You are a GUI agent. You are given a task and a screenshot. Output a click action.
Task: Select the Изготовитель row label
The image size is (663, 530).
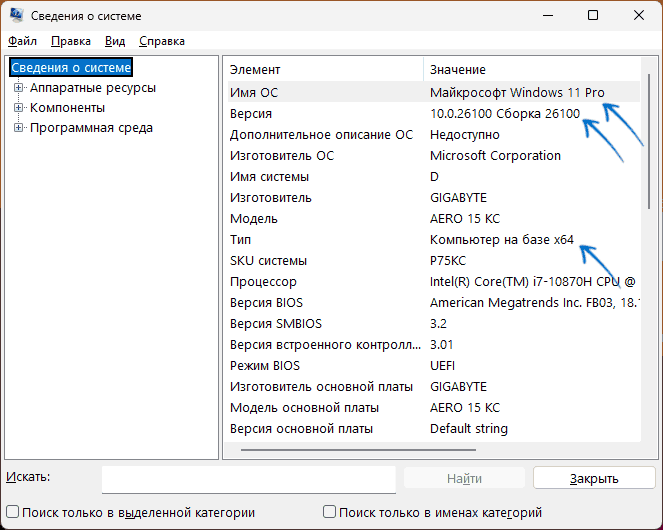click(271, 198)
